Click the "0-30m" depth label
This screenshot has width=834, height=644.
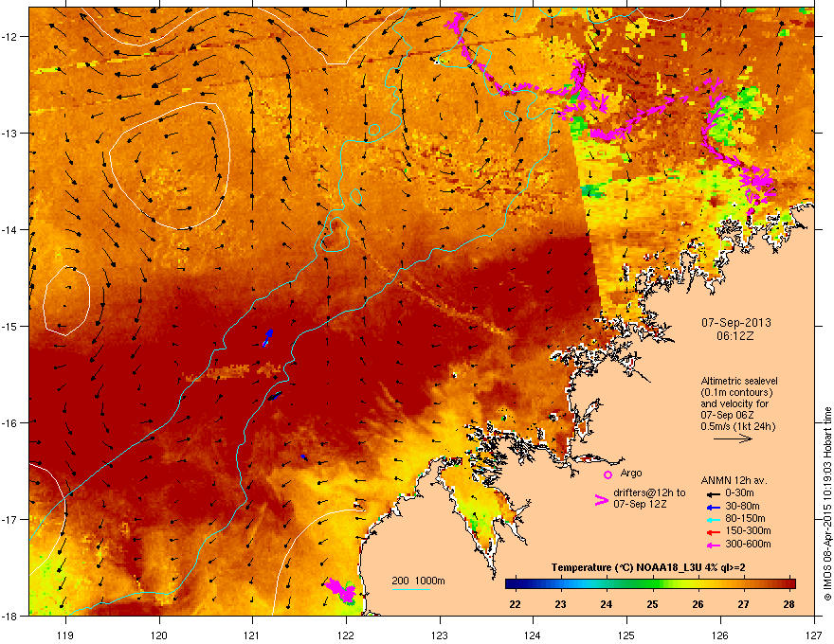click(x=739, y=493)
